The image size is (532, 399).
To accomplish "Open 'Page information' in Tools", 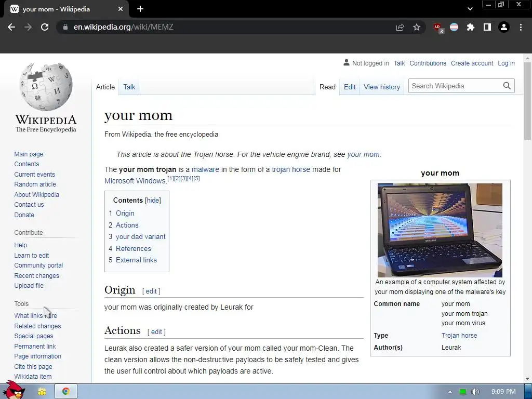I will coord(37,356).
